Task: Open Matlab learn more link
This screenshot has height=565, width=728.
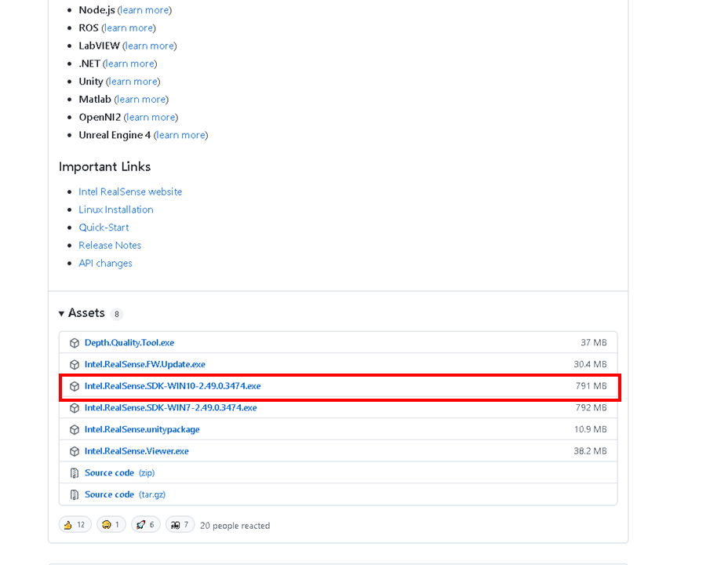Action: click(x=141, y=100)
